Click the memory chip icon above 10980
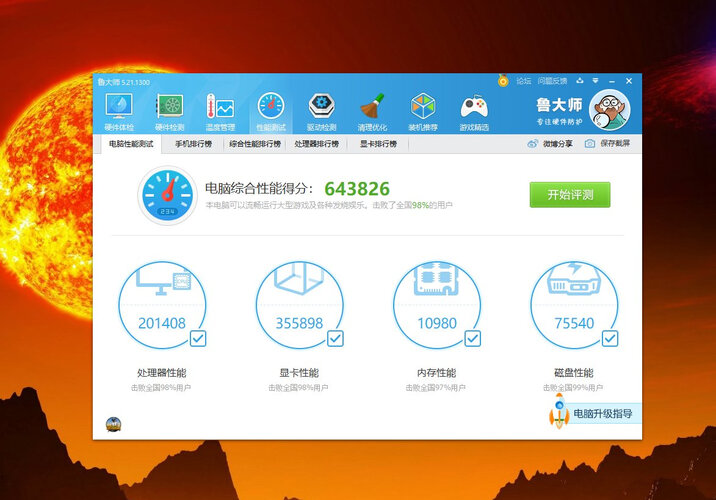 point(437,279)
